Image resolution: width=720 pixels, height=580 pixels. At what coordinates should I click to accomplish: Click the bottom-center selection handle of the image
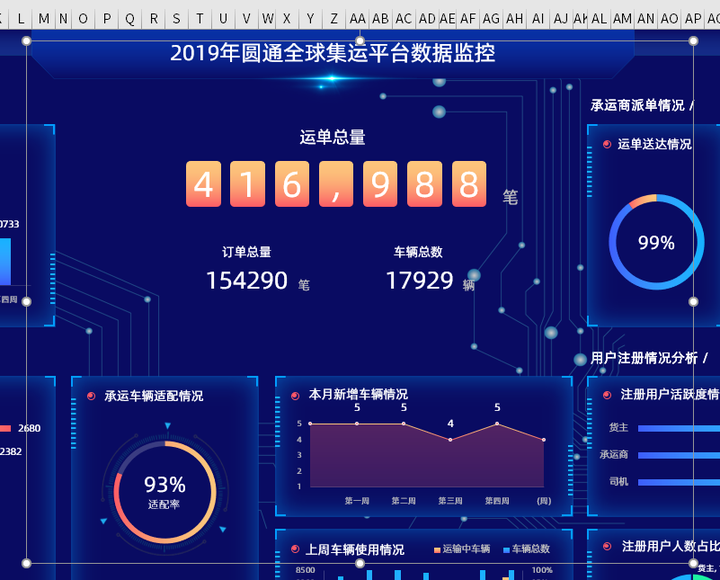(x=360, y=563)
